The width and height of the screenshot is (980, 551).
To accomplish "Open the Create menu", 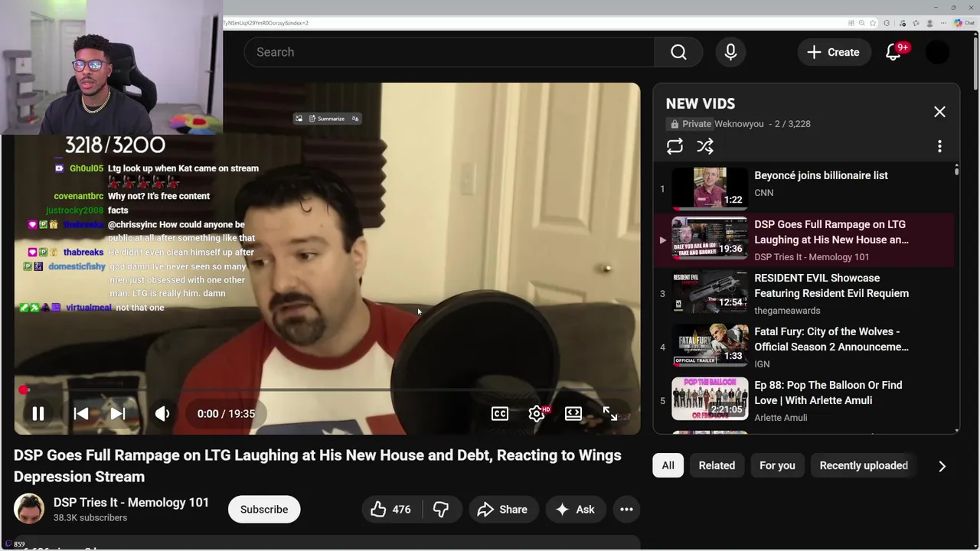I will (x=834, y=52).
